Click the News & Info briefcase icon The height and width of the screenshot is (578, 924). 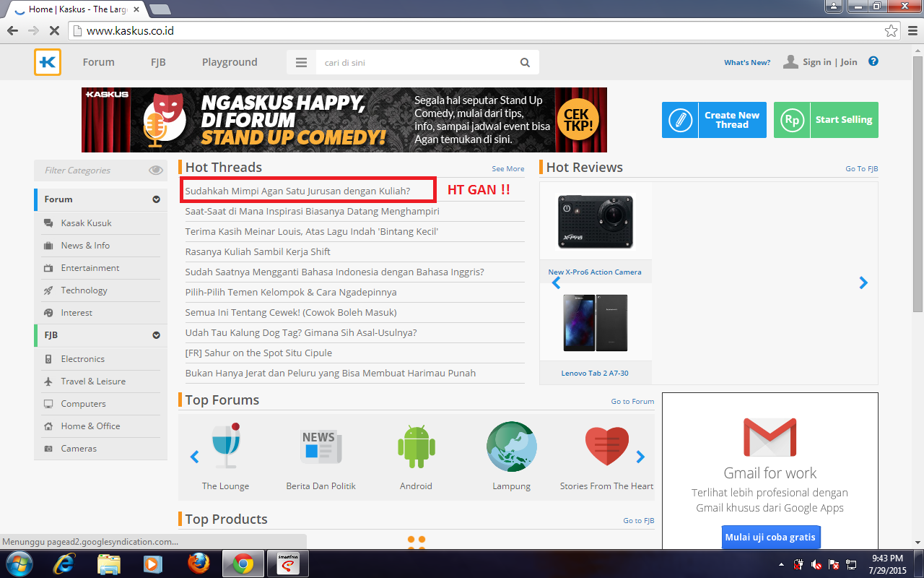pyautogui.click(x=48, y=246)
